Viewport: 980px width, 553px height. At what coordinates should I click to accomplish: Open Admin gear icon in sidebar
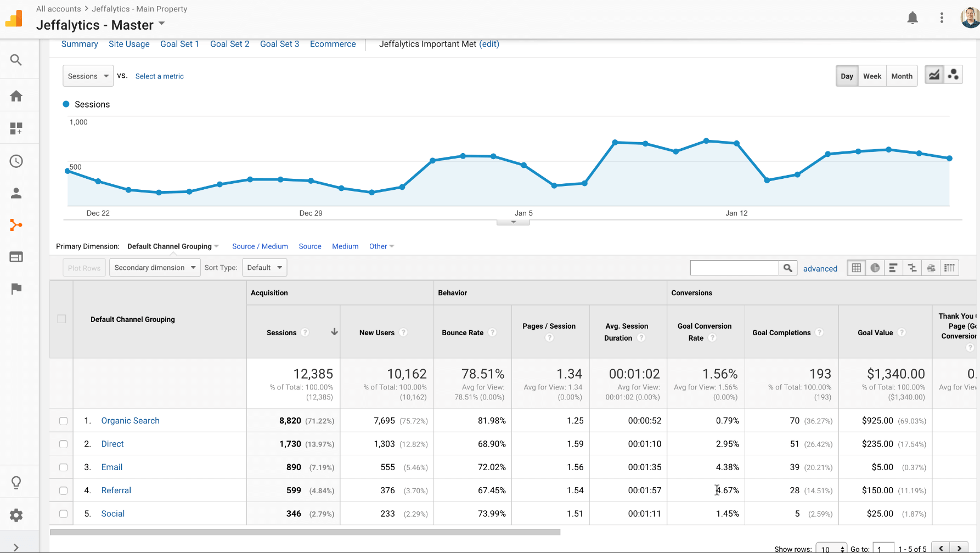pos(16,515)
